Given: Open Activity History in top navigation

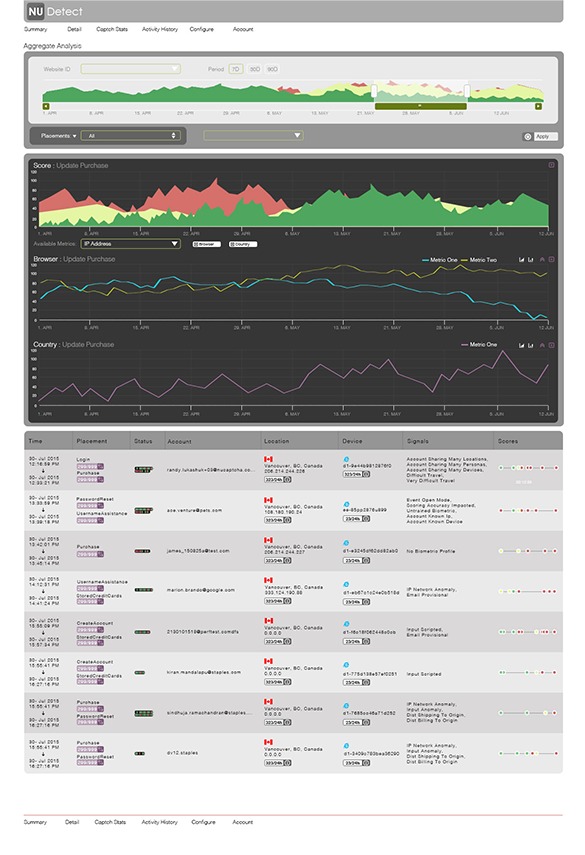Looking at the screenshot, I should click(160, 29).
